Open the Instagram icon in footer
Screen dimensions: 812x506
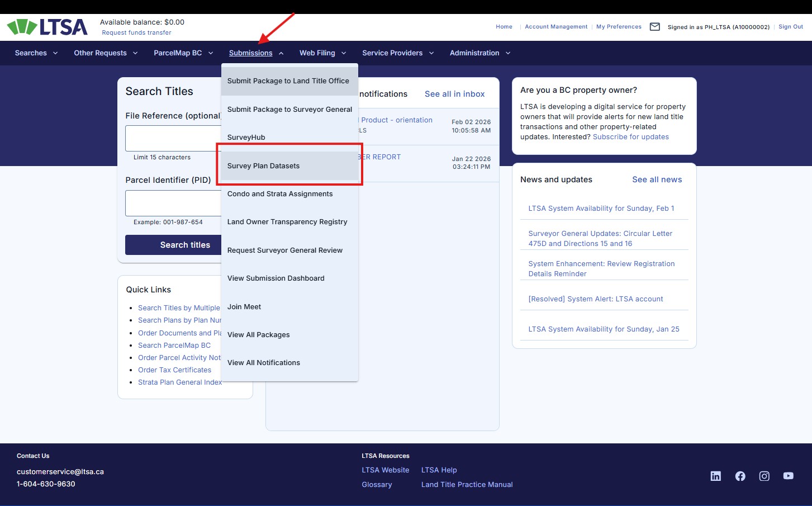click(764, 476)
